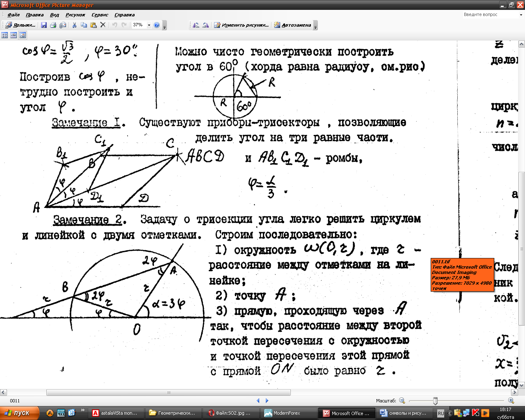Click the orange quick launch icon
Image resolution: width=525 pixels, height=420 pixels.
pos(50,413)
